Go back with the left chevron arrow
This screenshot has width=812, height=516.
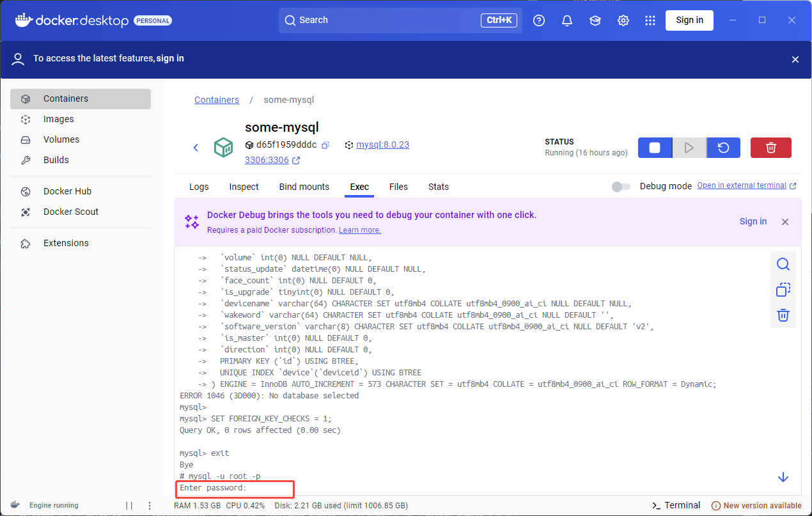click(196, 148)
